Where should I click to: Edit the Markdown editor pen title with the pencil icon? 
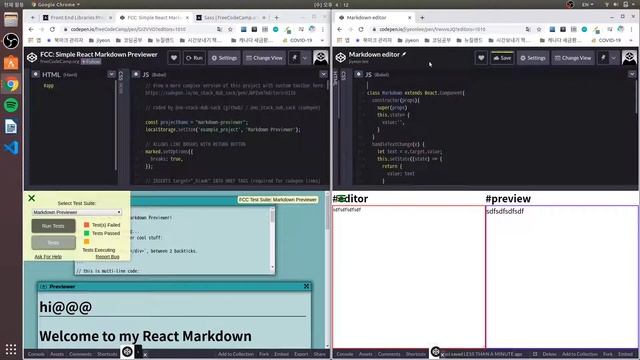click(404, 54)
